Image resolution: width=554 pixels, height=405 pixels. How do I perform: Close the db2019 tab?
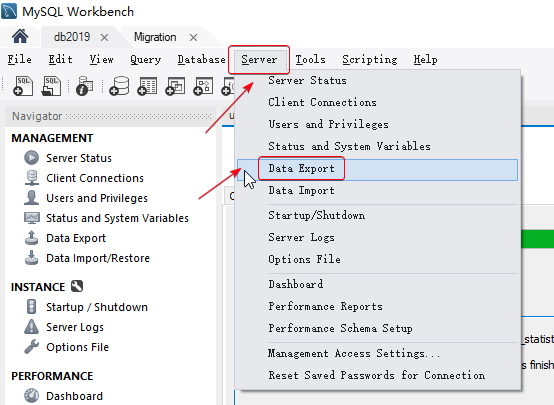[104, 37]
